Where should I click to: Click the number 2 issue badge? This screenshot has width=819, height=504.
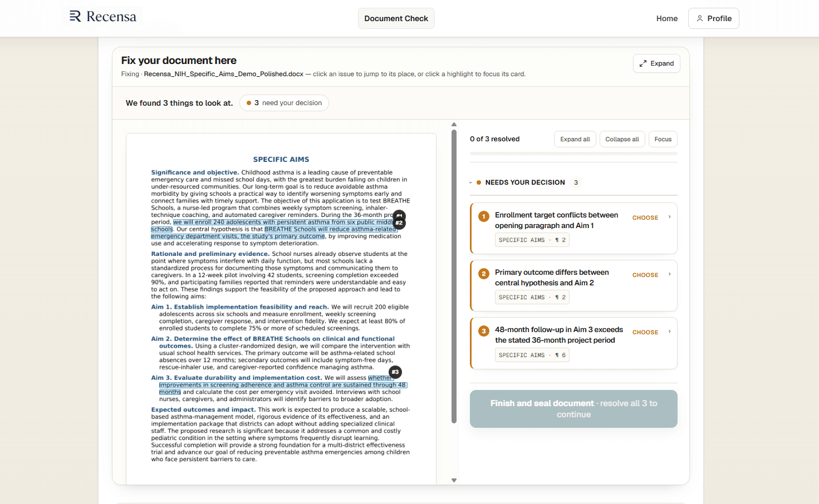point(484,274)
